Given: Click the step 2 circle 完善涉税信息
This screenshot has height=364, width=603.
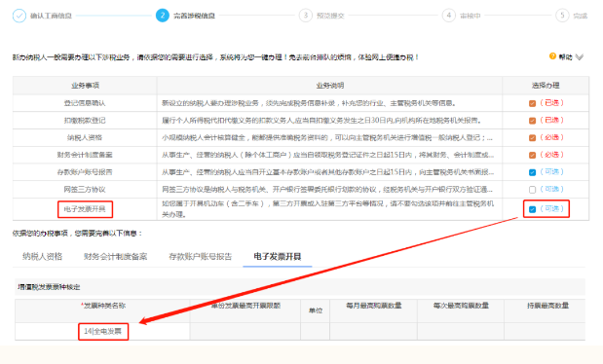Looking at the screenshot, I should point(163,16).
